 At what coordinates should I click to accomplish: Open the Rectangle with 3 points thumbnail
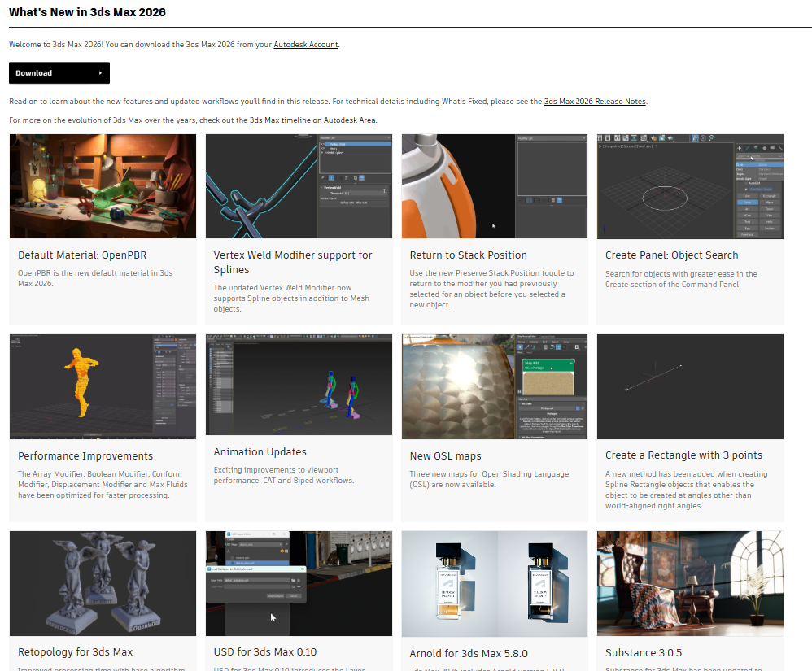pos(690,387)
